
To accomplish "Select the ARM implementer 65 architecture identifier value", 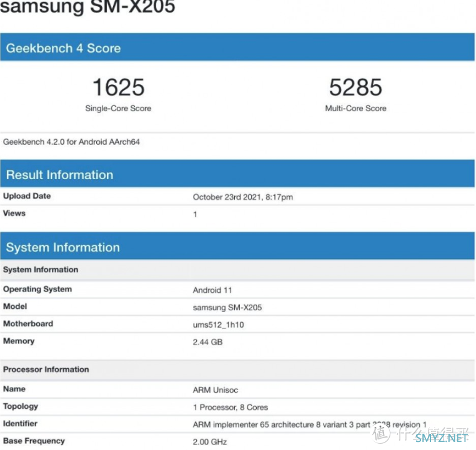I will tap(310, 424).
